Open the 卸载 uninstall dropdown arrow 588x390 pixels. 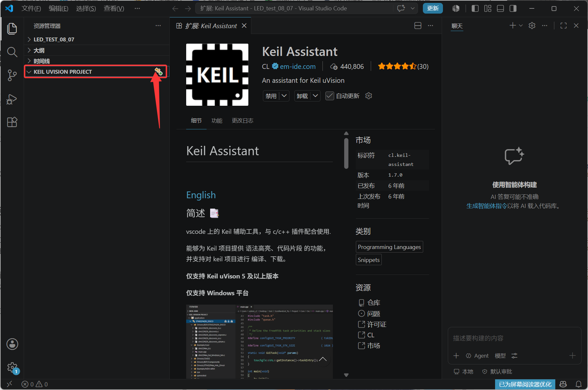pyautogui.click(x=315, y=96)
